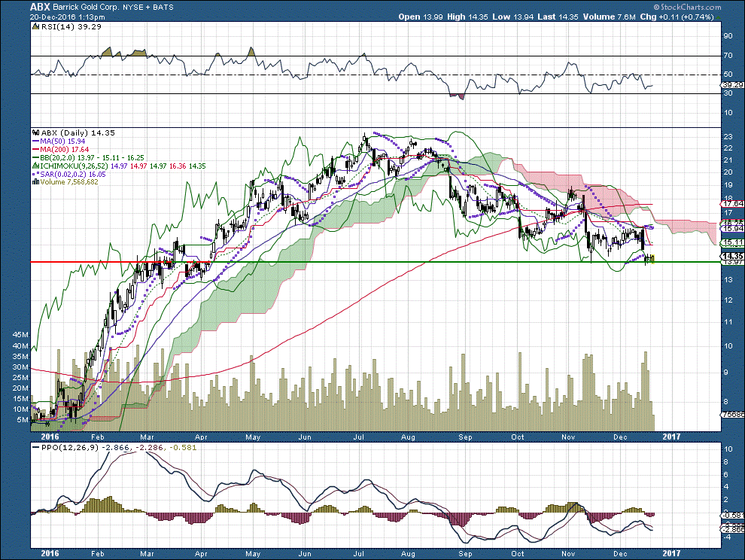Click the 12 label on the price axis
The width and height of the screenshot is (745, 560).
728,300
